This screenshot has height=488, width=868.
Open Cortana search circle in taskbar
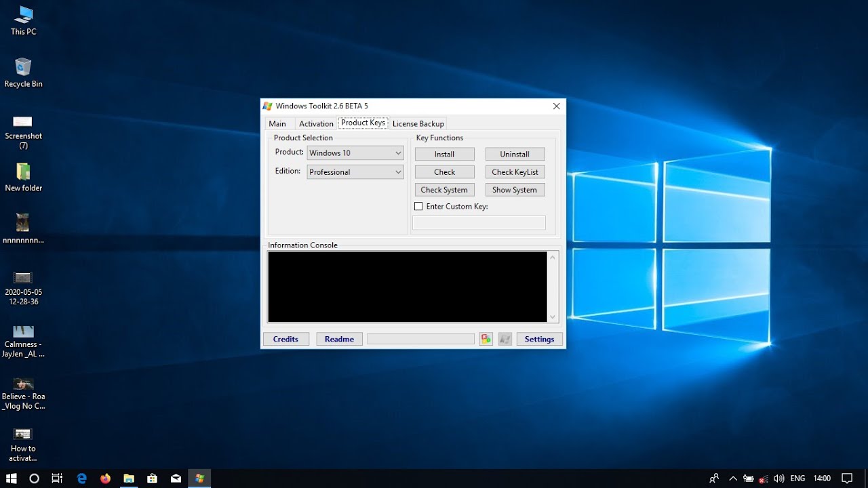pos(35,479)
